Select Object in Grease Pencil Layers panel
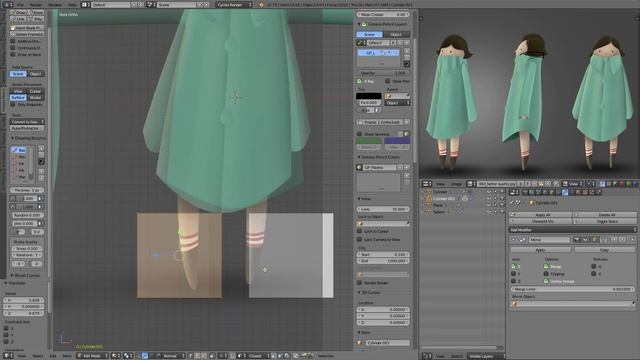The width and height of the screenshot is (640, 360). [396, 34]
